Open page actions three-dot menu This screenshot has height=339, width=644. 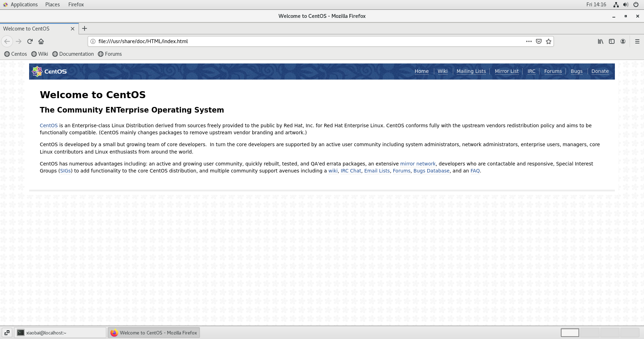(529, 41)
